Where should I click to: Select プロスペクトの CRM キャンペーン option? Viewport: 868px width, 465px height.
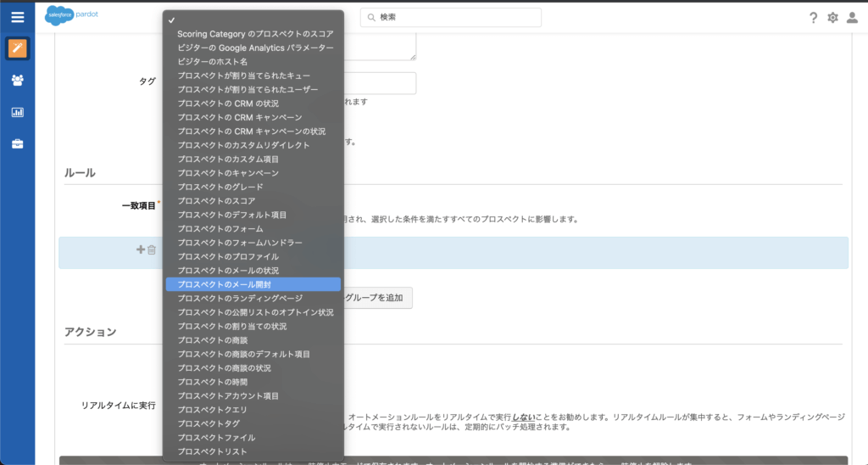pos(253,117)
